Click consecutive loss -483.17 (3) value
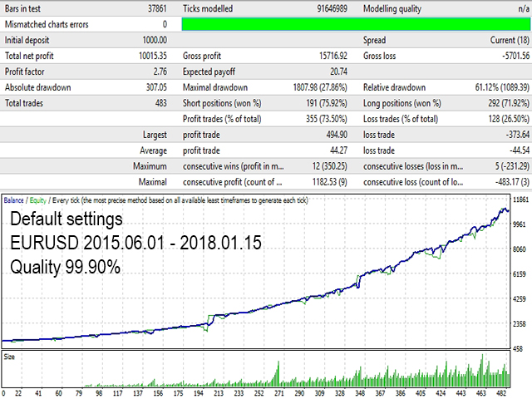Screen dimensions: 532x399 (512, 182)
